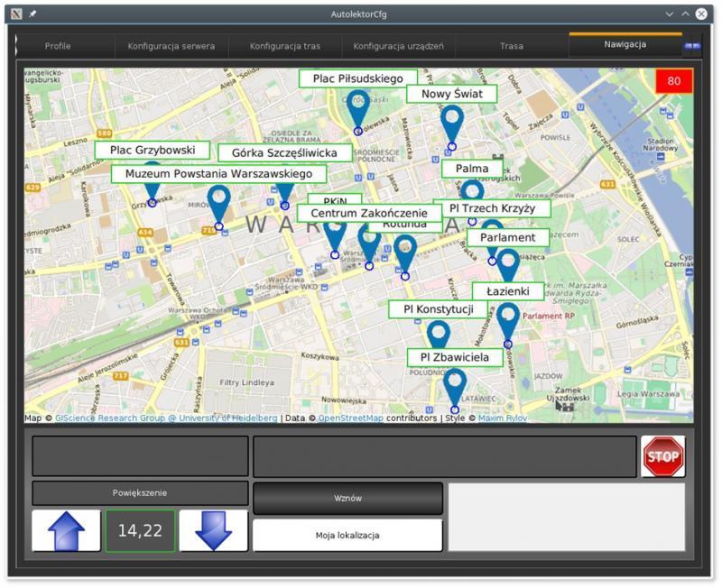
Task: Click the Nowy Świat label
Action: point(452,94)
